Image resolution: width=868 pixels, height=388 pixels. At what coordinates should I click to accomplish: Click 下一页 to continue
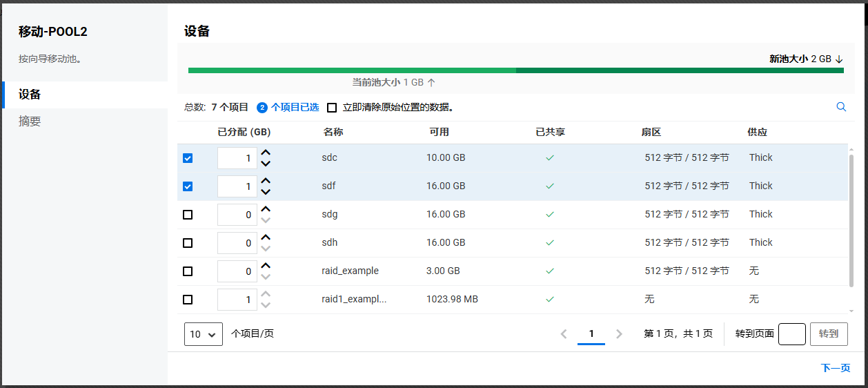point(835,368)
